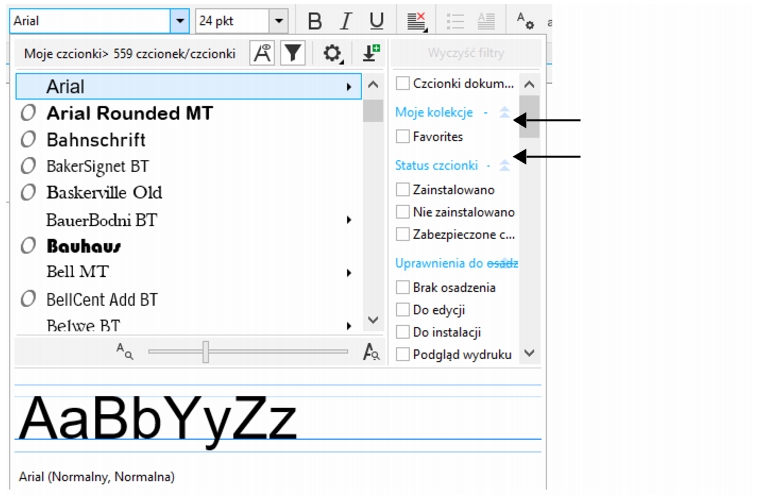Select Baskerville Old font entry
757x500 pixels.
coord(104,192)
